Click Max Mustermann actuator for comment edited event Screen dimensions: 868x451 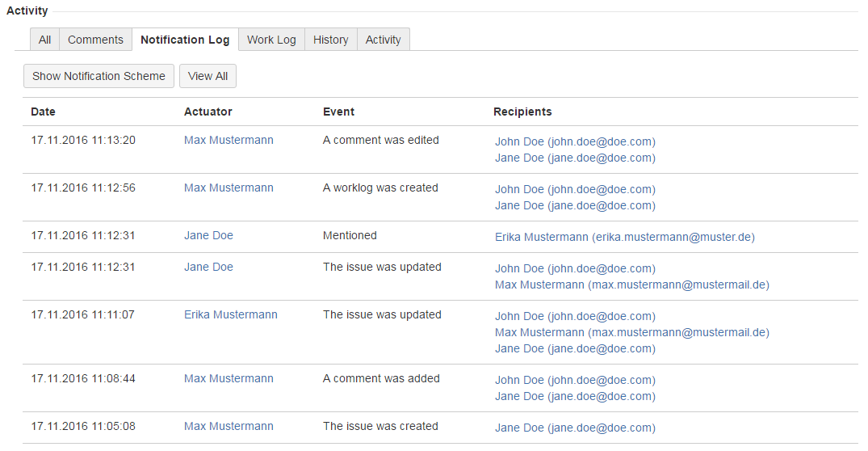229,140
